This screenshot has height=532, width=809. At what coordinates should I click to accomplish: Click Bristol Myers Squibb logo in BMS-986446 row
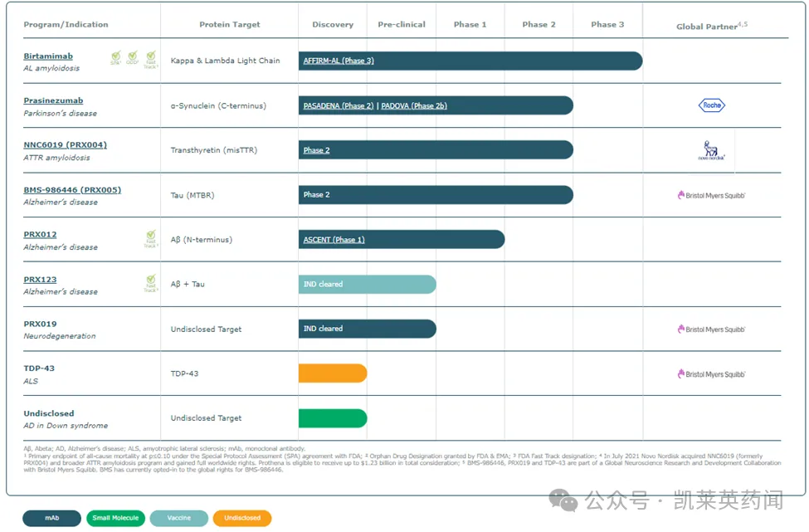[711, 196]
